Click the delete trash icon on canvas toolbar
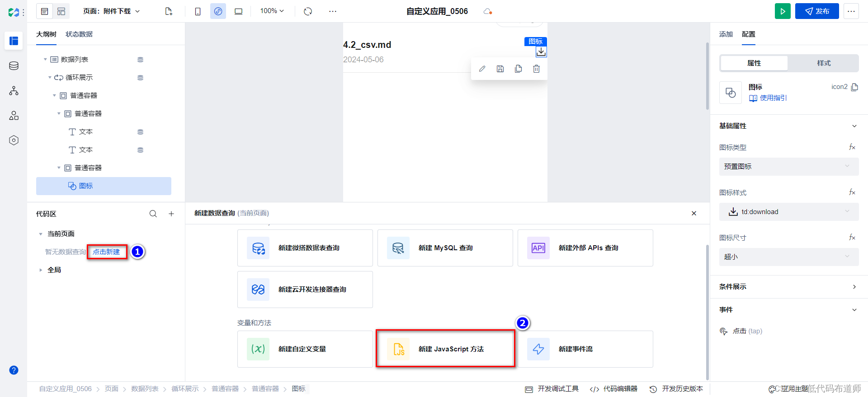Screen dimensions: 868x397 [537, 69]
